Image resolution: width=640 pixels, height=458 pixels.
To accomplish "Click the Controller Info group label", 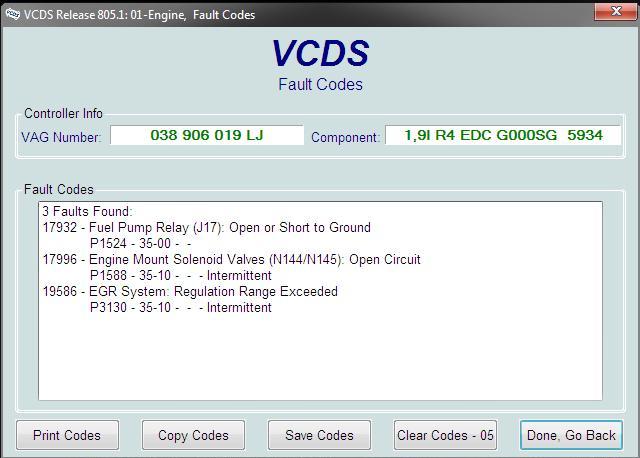I will point(63,113).
